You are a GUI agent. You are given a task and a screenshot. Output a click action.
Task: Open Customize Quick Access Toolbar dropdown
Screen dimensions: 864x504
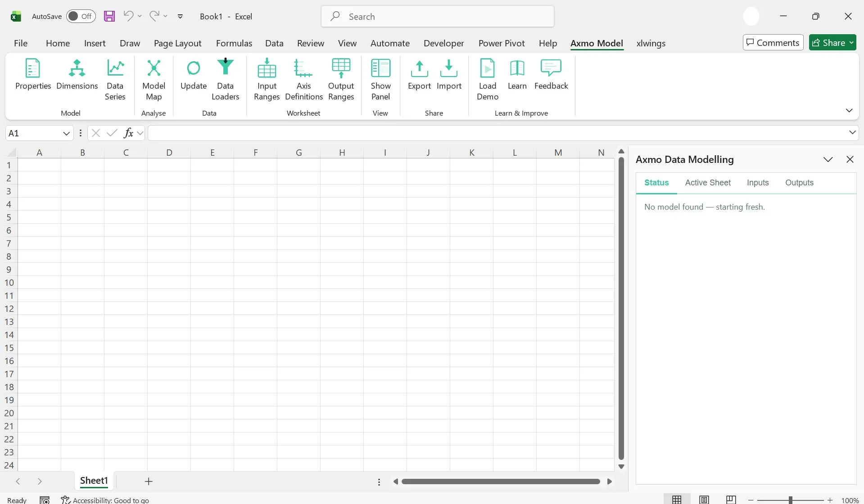tap(180, 16)
